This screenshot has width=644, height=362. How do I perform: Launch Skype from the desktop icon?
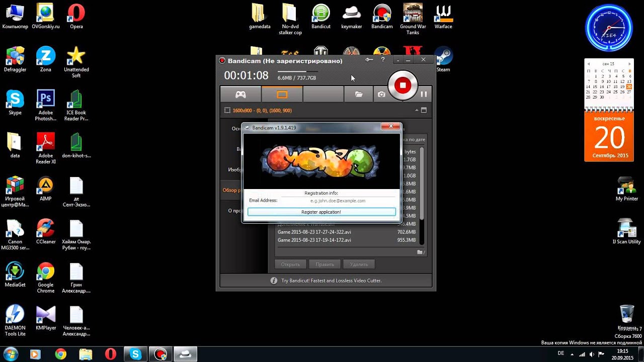point(15,103)
